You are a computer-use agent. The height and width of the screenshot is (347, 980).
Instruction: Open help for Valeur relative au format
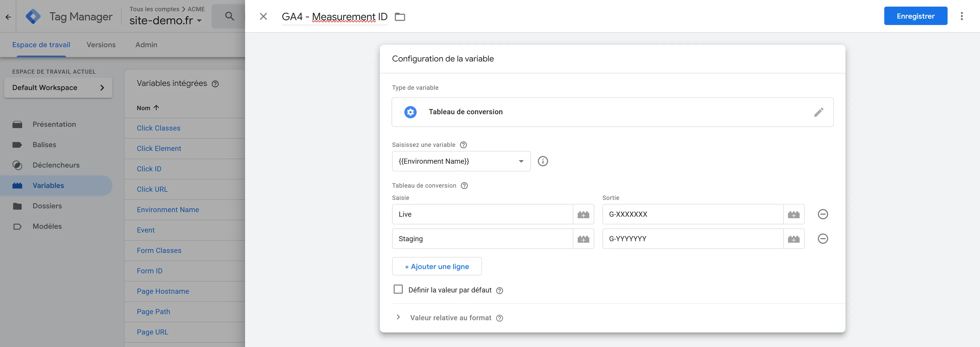500,318
